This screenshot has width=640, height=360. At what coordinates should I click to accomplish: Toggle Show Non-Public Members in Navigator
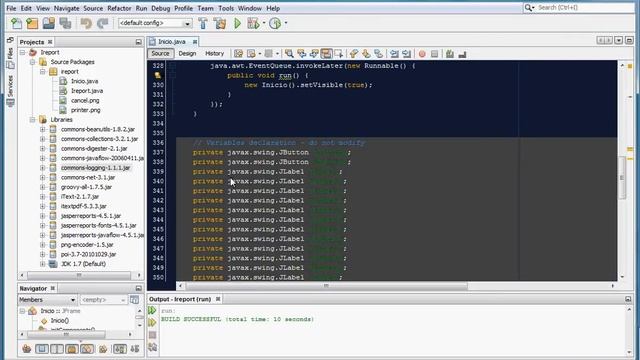[x=72, y=349]
